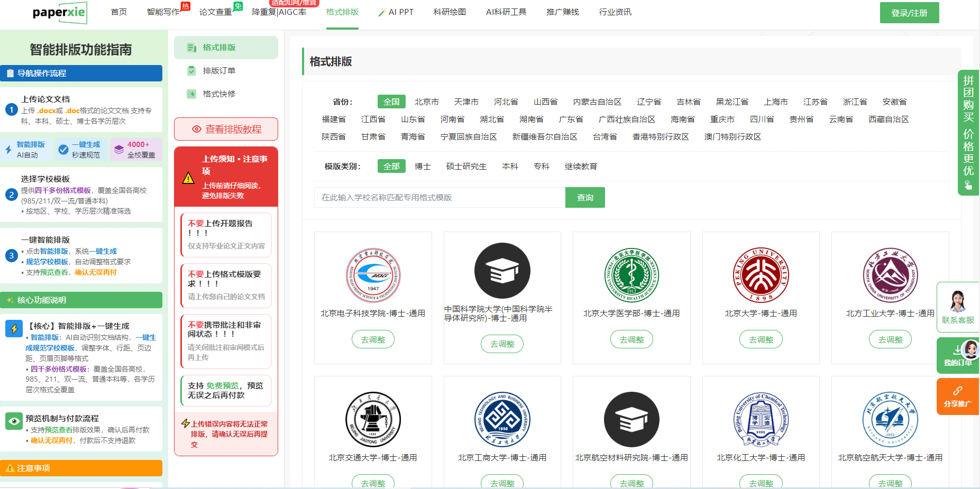The image size is (980, 489).
Task: Filter by 四川省
Action: pyautogui.click(x=762, y=119)
